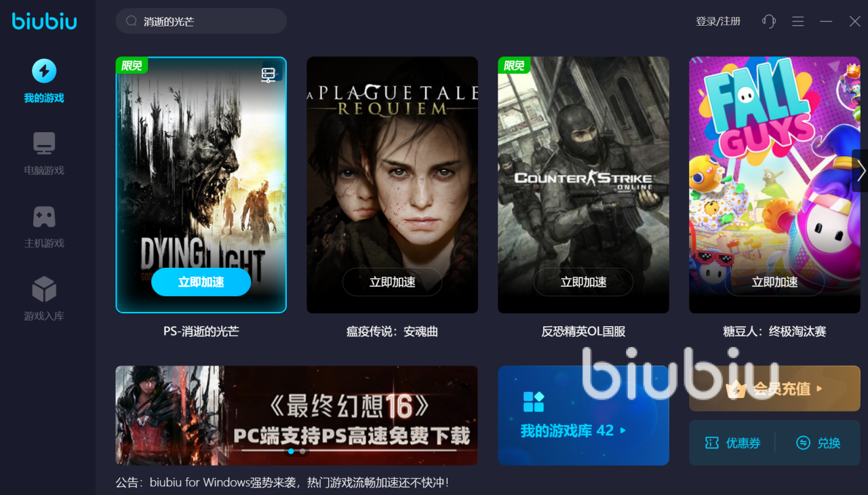Open the 最终幻想16 promotional banner
Image resolution: width=868 pixels, height=495 pixels.
pos(296,416)
